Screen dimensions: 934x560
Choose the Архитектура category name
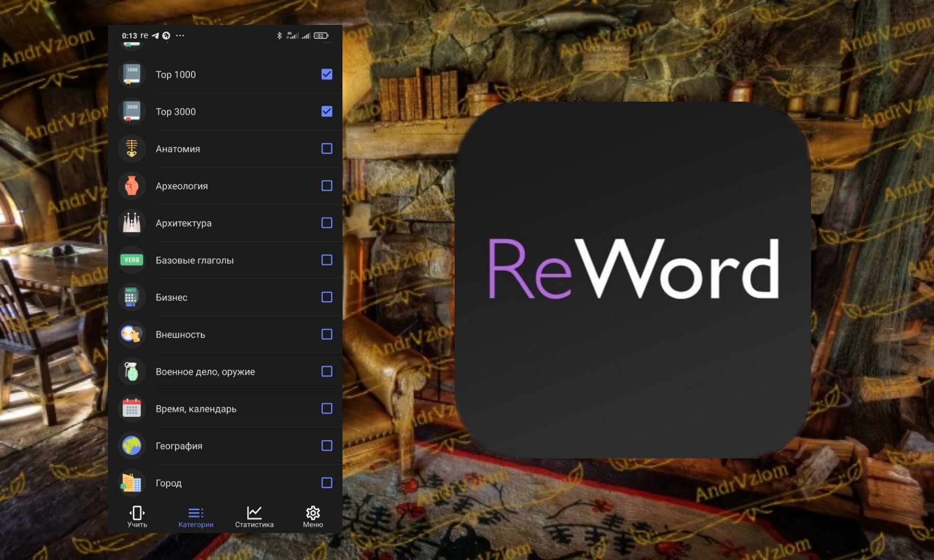point(184,223)
